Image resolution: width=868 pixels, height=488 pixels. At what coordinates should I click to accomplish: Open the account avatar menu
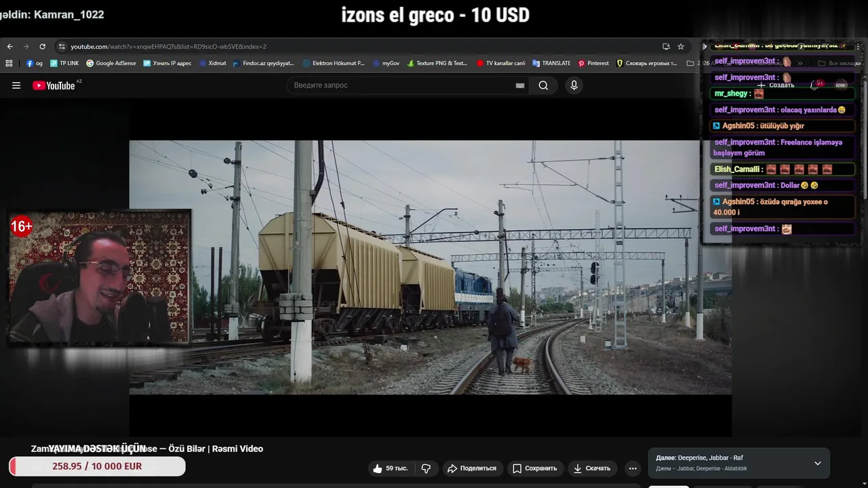pyautogui.click(x=841, y=85)
